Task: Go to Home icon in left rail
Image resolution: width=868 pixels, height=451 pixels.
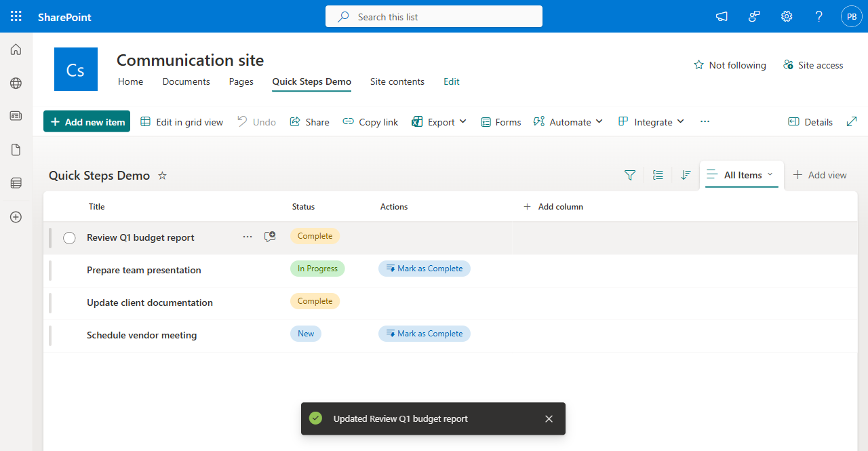Action: 16,50
